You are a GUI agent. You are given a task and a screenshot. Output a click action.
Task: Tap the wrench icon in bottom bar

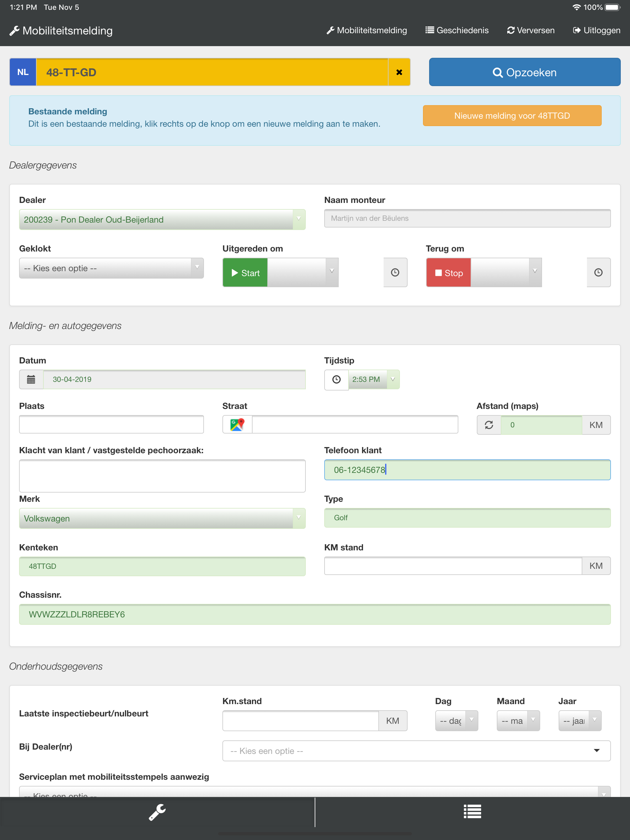[157, 812]
